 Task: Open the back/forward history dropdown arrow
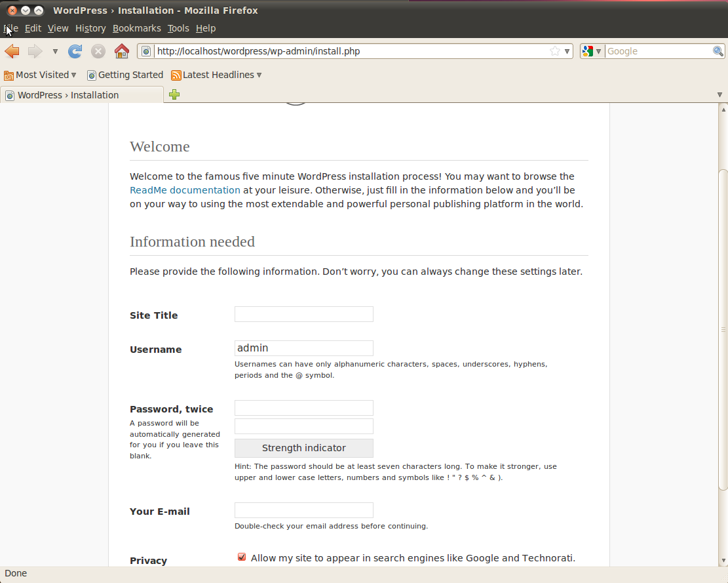coord(55,52)
